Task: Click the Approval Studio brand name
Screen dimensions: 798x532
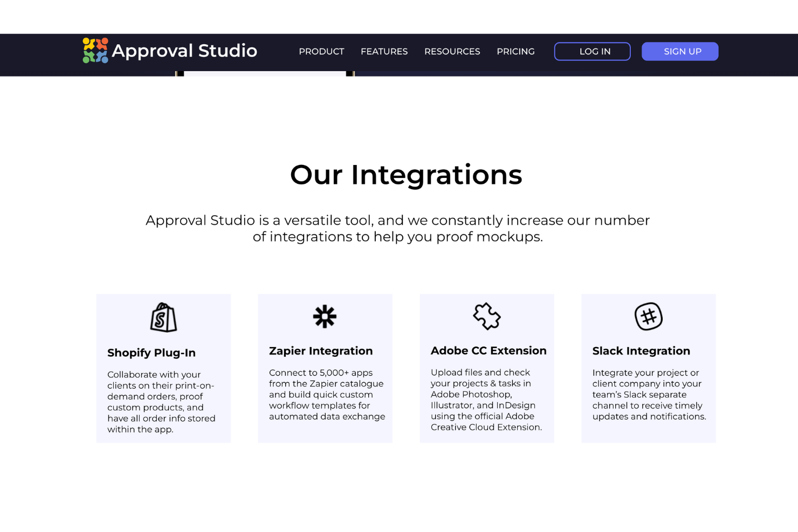Action: [x=184, y=51]
